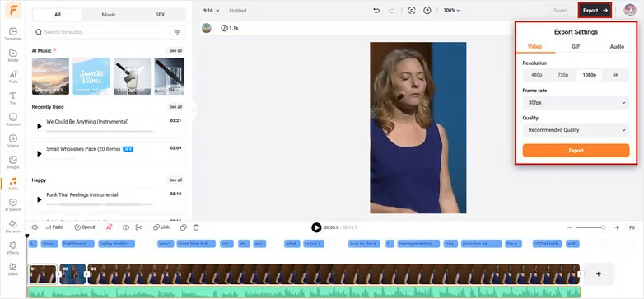
Task: Click the redo arrow
Action: (392, 11)
